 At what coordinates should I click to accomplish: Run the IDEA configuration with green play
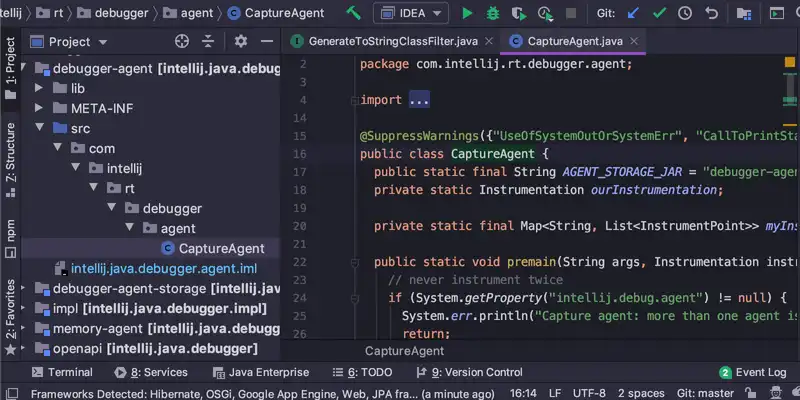tap(467, 14)
